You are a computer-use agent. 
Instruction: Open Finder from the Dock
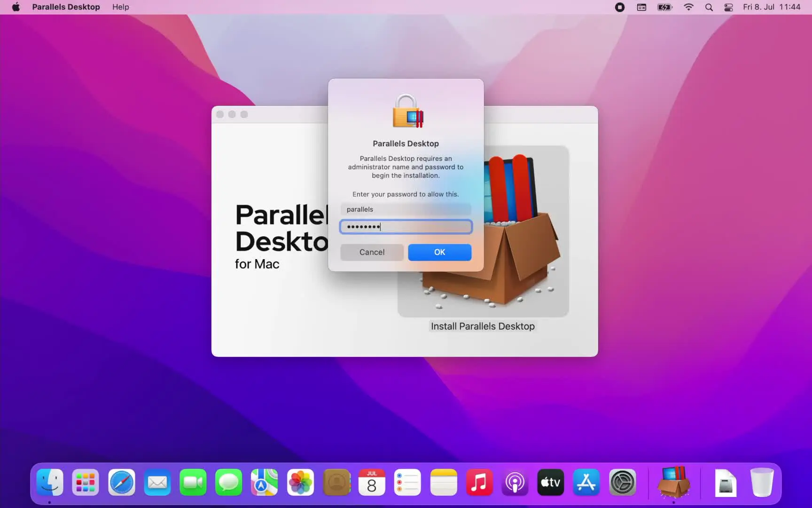[x=50, y=483]
